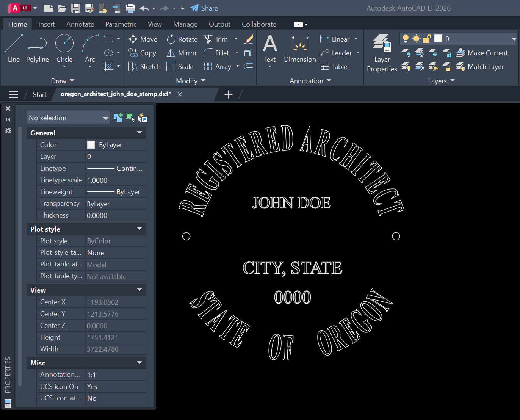
Task: Open No selection dropdown
Action: [x=69, y=118]
